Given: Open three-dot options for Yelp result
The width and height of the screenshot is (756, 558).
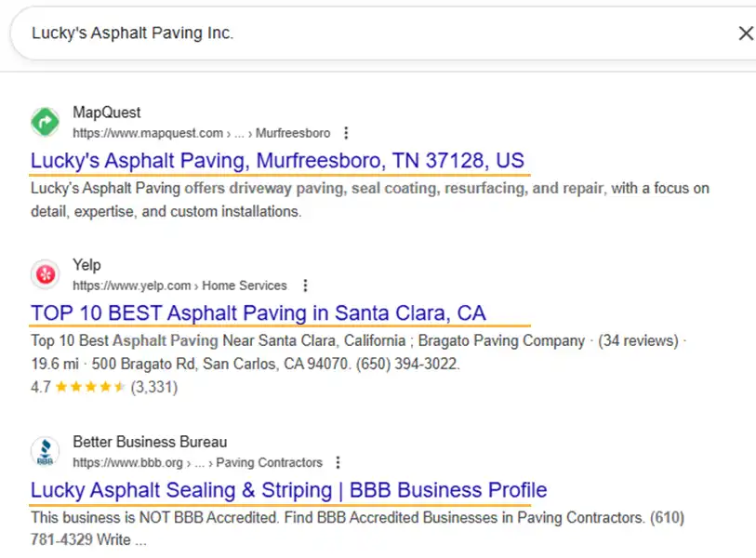Looking at the screenshot, I should [304, 286].
